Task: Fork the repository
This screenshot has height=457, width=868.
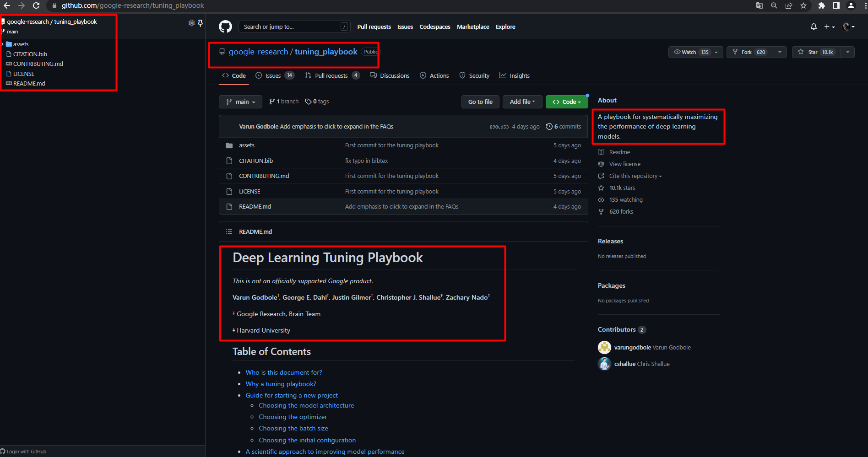Action: click(x=749, y=52)
